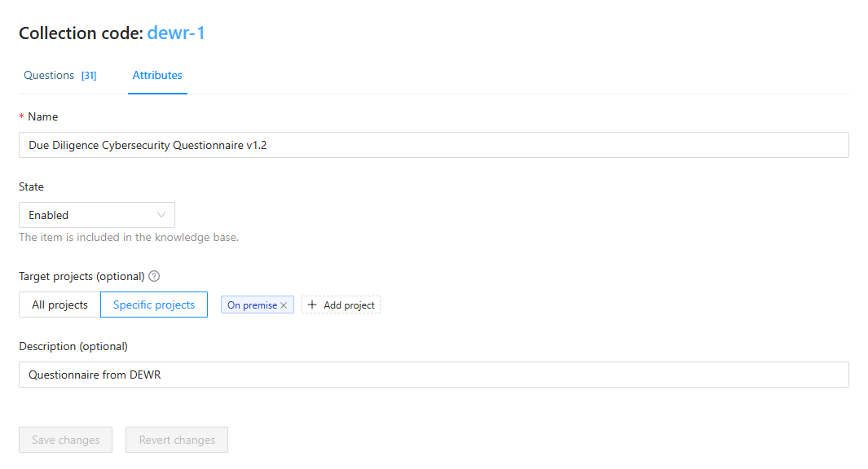Click the 31 questions count badge
868x469 pixels.
[89, 76]
